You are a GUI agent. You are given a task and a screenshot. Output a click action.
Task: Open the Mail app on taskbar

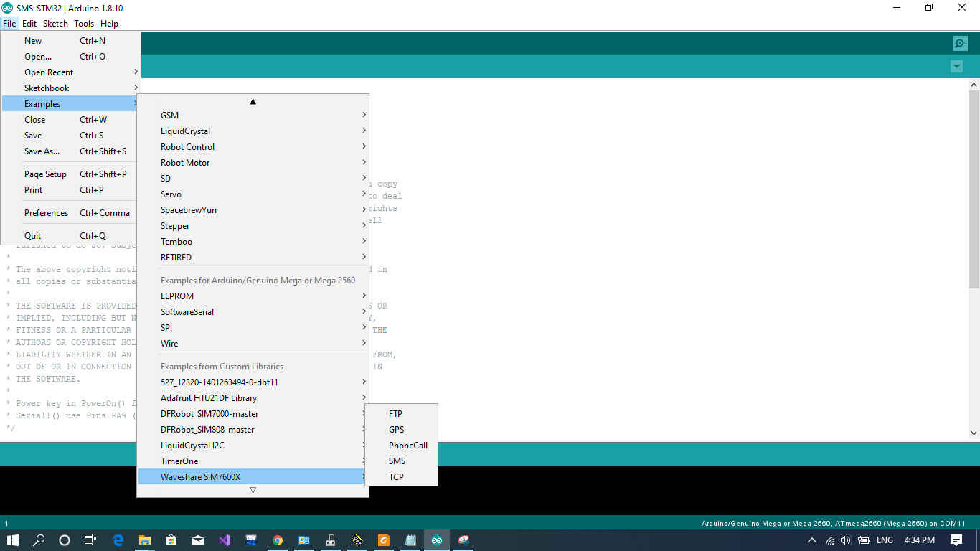click(198, 540)
